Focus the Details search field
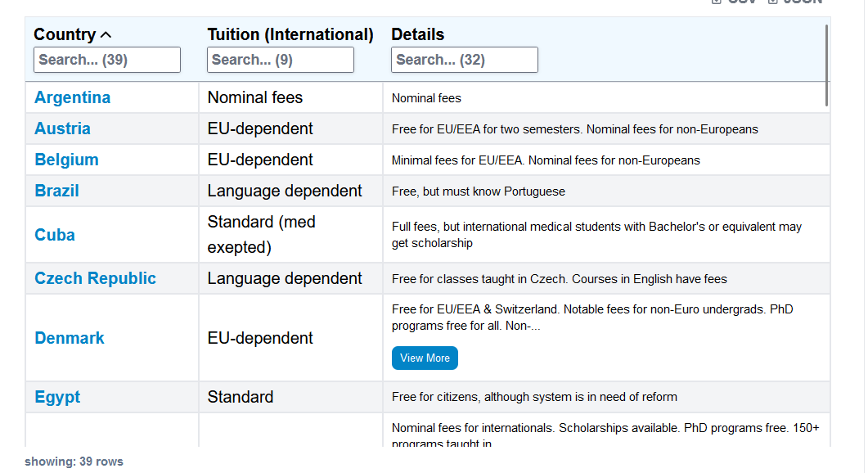The width and height of the screenshot is (868, 473). 465,60
